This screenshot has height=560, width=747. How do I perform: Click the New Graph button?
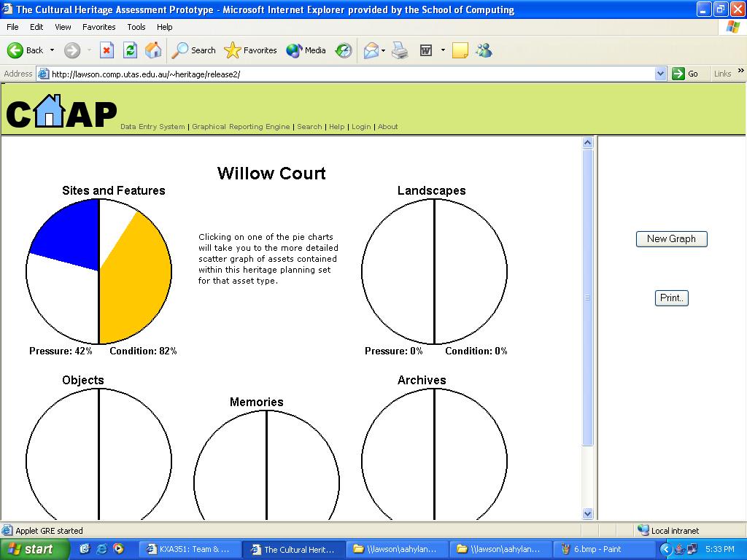pyautogui.click(x=671, y=239)
